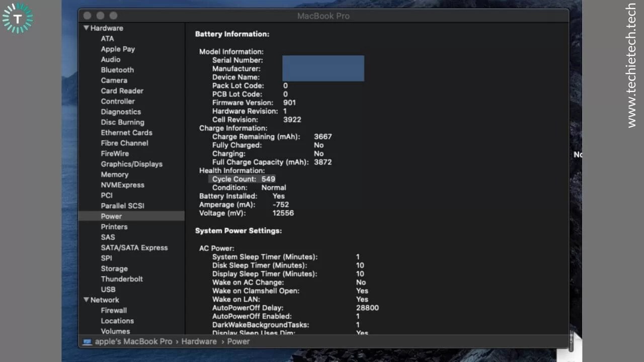Viewport: 644px width, 362px height.
Task: Click Power in the path bar
Action: [238, 341]
